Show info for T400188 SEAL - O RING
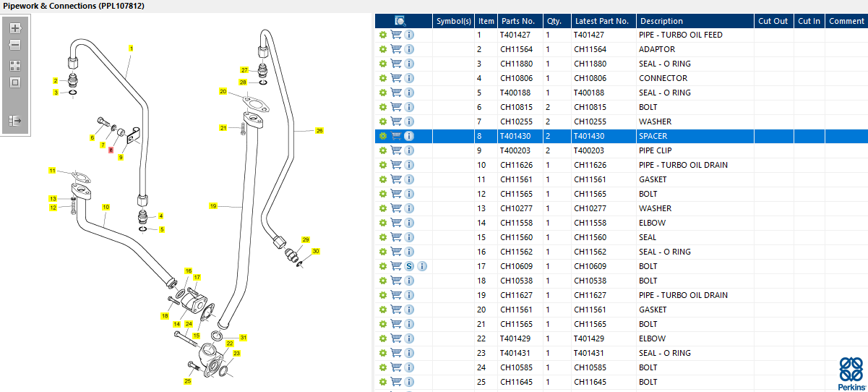This screenshot has height=392, width=868. coord(409,93)
